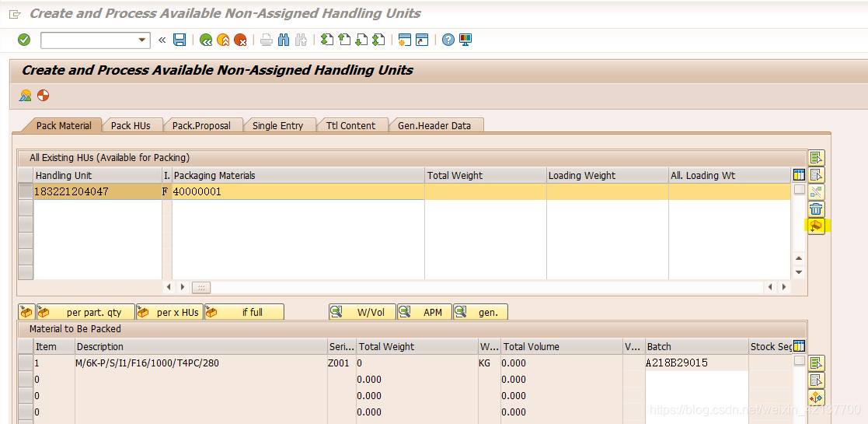868x424 pixels.
Task: Click scroll-up arrow of existing HUs table
Action: coord(799,259)
